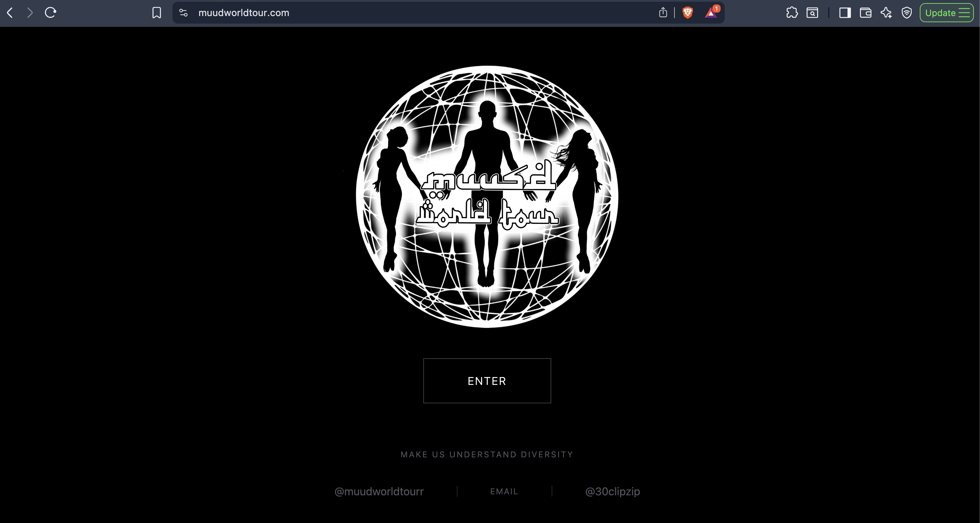This screenshot has height=523, width=980.
Task: Click the share page icon
Action: point(663,13)
